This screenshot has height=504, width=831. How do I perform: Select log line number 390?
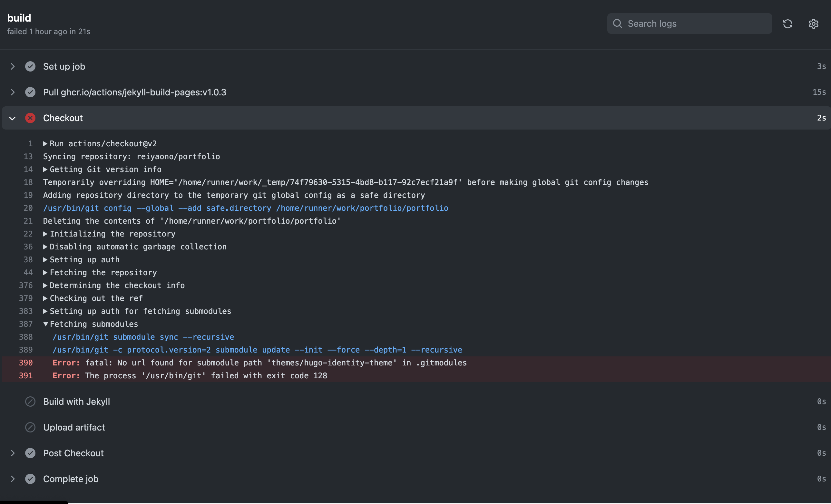(x=26, y=363)
